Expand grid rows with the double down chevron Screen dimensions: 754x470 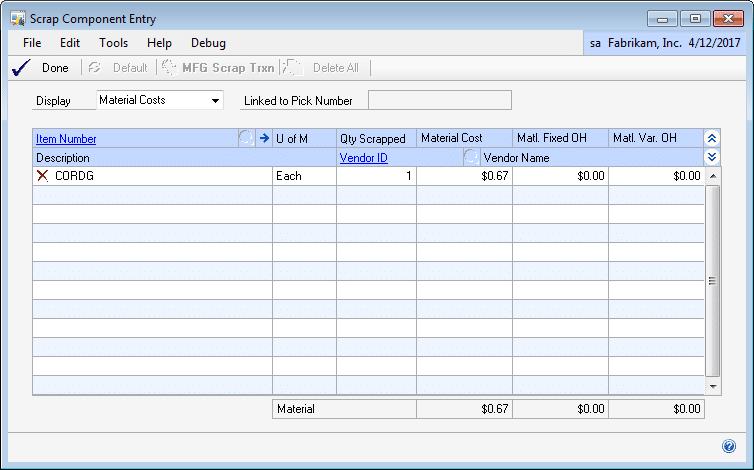point(712,158)
